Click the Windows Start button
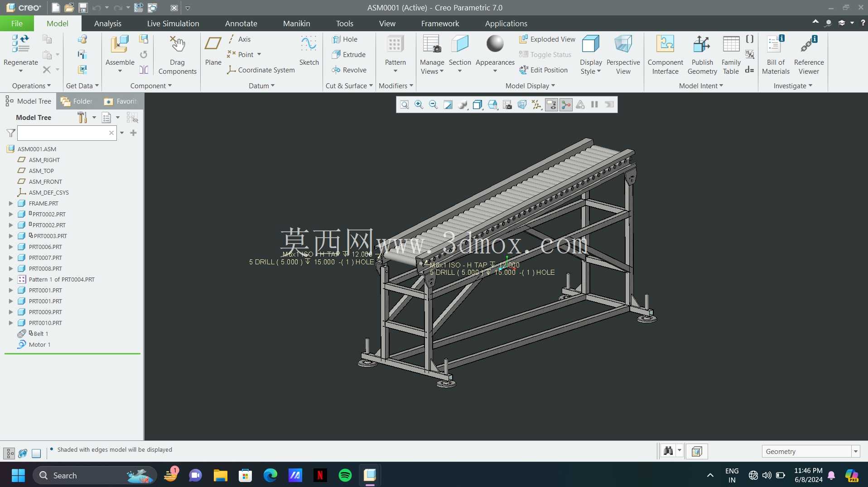This screenshot has height=487, width=868. click(18, 475)
